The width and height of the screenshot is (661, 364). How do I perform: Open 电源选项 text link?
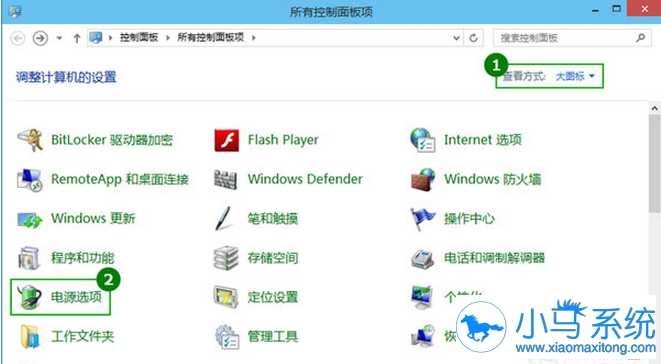[76, 297]
